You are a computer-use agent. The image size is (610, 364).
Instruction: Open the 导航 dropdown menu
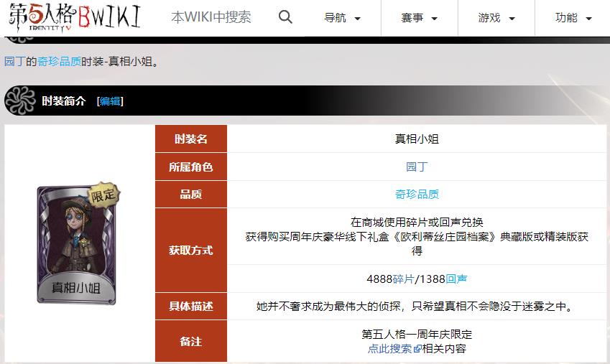pyautogui.click(x=342, y=18)
